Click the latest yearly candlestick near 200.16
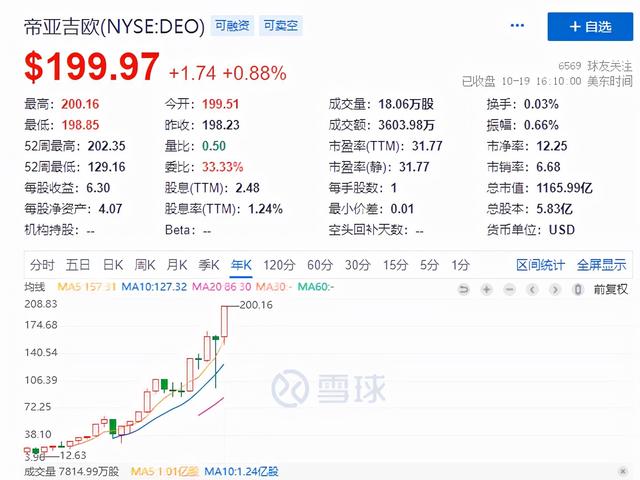640x480 pixels. pyautogui.click(x=224, y=321)
